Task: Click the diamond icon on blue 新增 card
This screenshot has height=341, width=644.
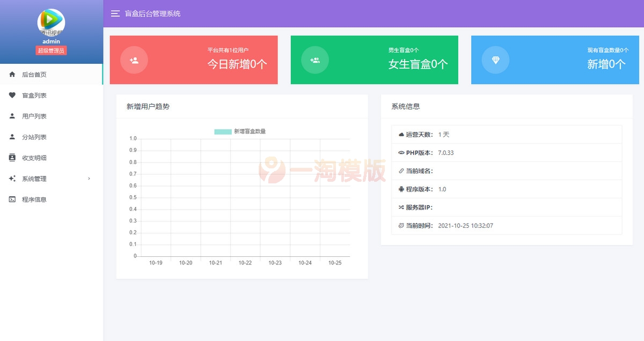Action: point(495,60)
